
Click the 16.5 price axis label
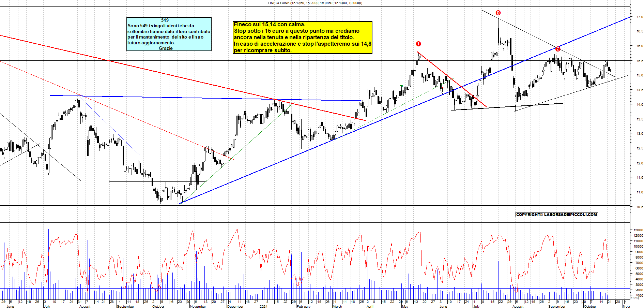click(x=640, y=31)
